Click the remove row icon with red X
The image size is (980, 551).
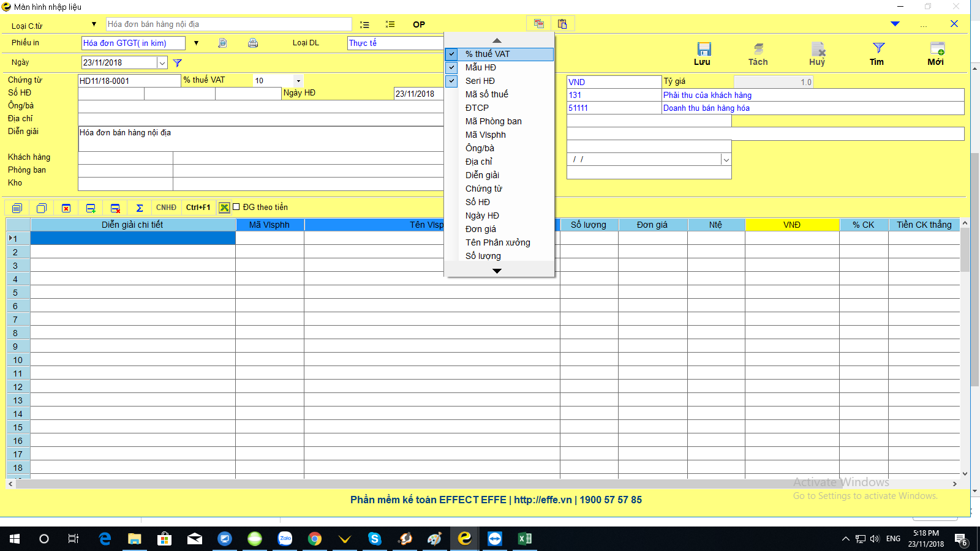pos(115,208)
